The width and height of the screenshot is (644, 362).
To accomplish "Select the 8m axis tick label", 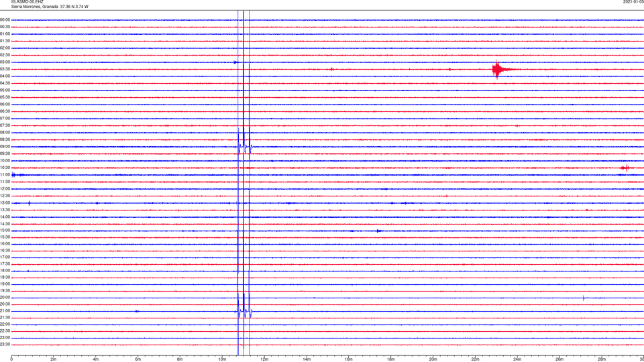I will tap(180, 359).
